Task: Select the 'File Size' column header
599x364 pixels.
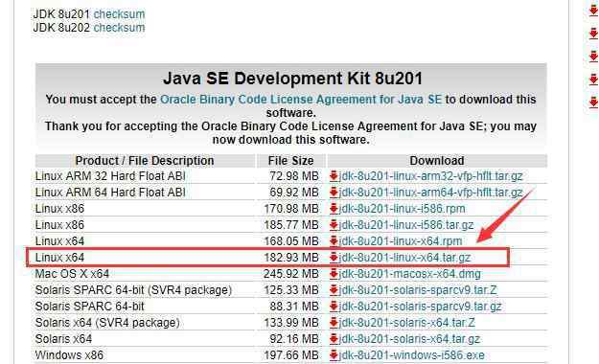Action: pos(290,161)
